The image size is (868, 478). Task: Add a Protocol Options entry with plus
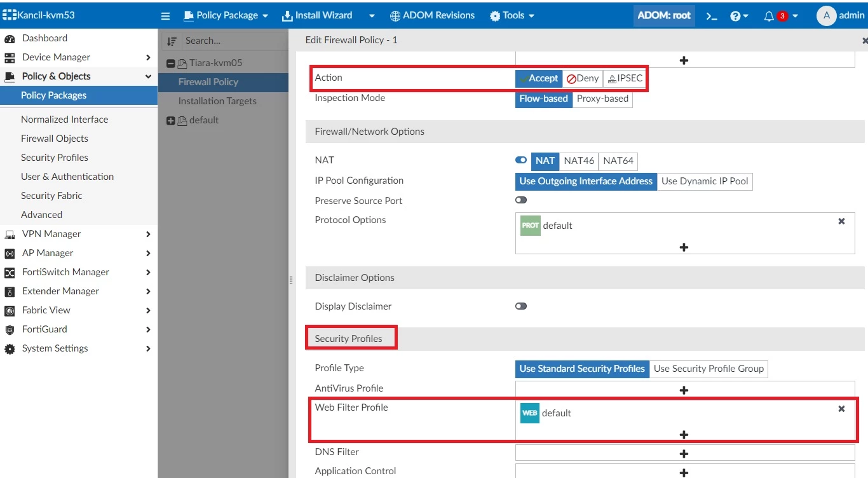click(684, 247)
